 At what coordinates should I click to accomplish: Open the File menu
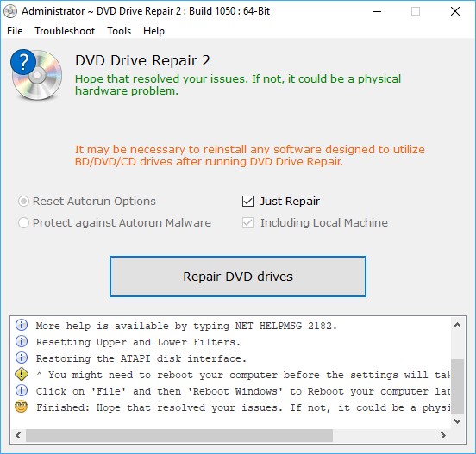coord(15,31)
